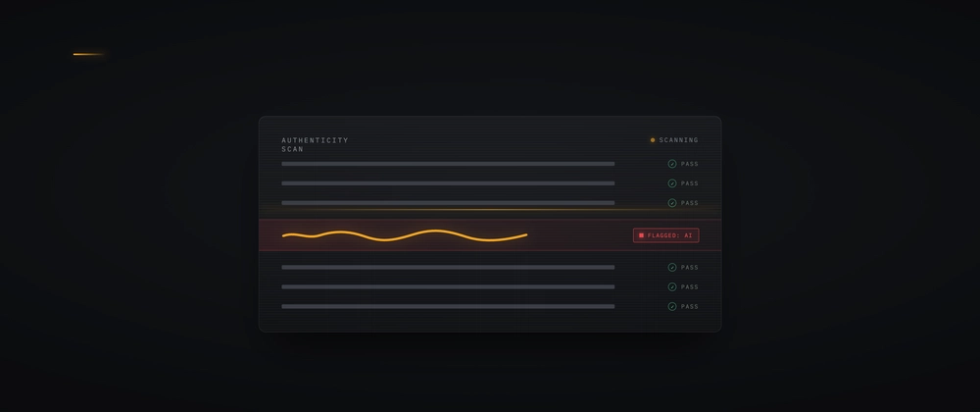This screenshot has width=980, height=412.
Task: Click the PASS text in the first row
Action: tap(689, 164)
